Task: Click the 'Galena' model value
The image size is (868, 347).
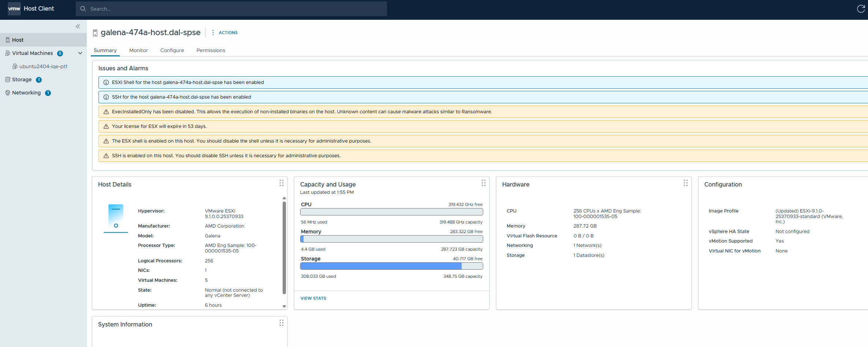Action: 212,236
